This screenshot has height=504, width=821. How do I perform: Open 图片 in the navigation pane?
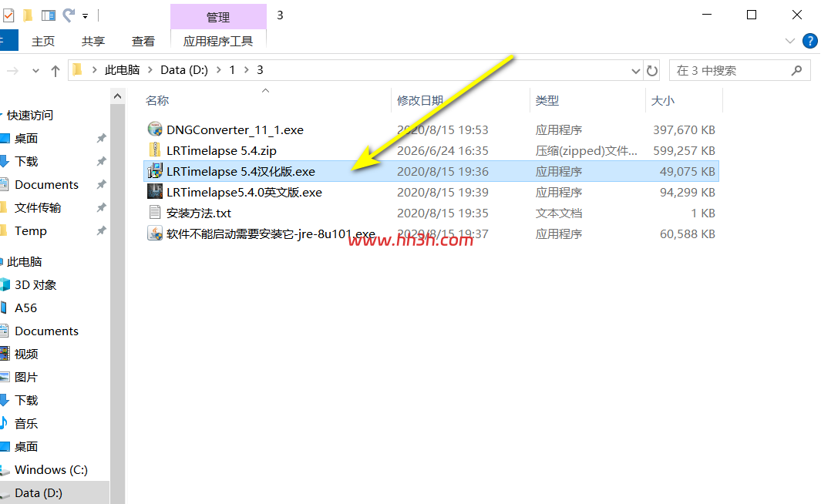(x=26, y=378)
